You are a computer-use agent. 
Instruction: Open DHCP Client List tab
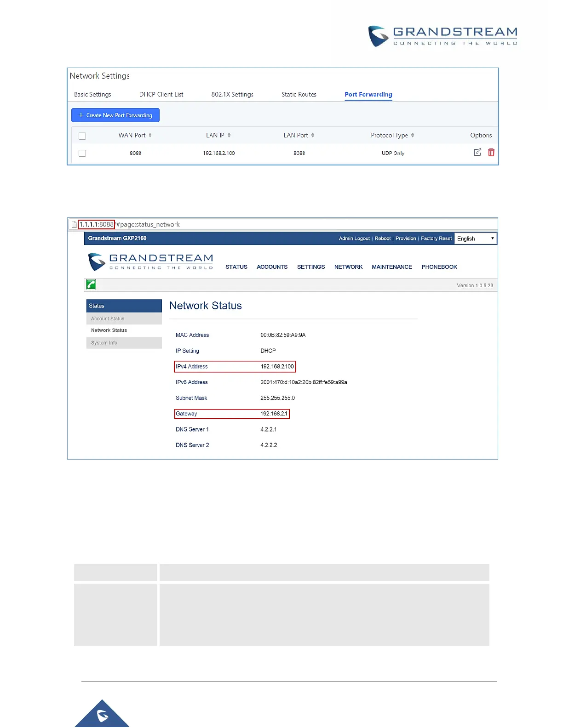[161, 94]
